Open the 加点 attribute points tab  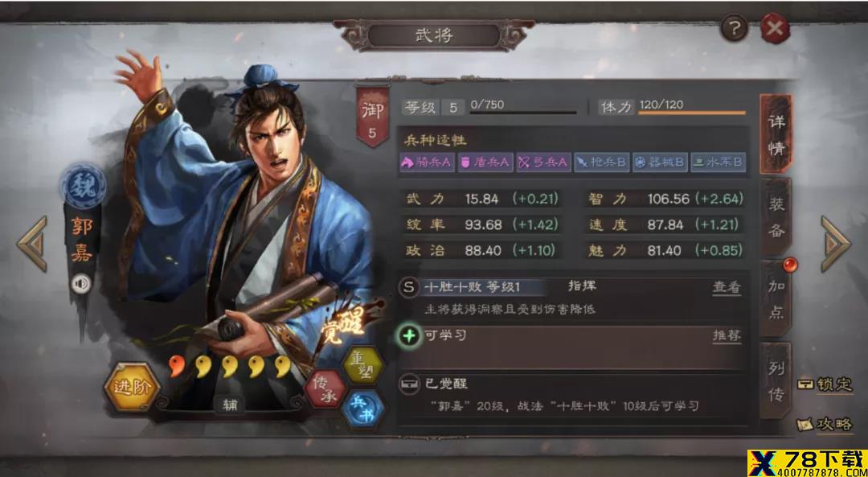click(x=776, y=298)
